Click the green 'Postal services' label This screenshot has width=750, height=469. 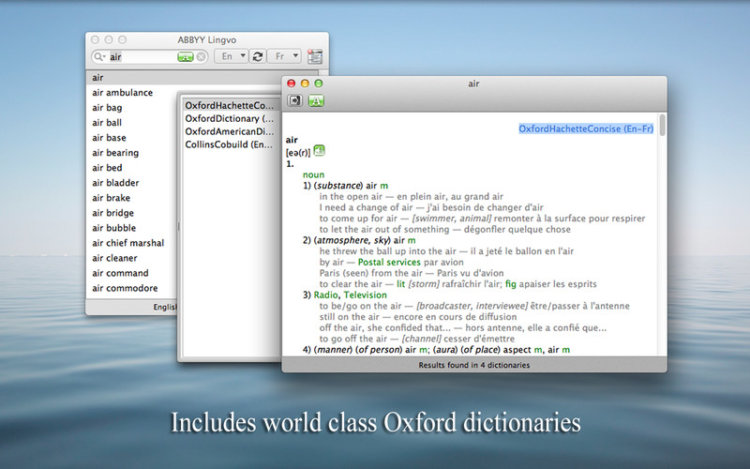(x=389, y=262)
